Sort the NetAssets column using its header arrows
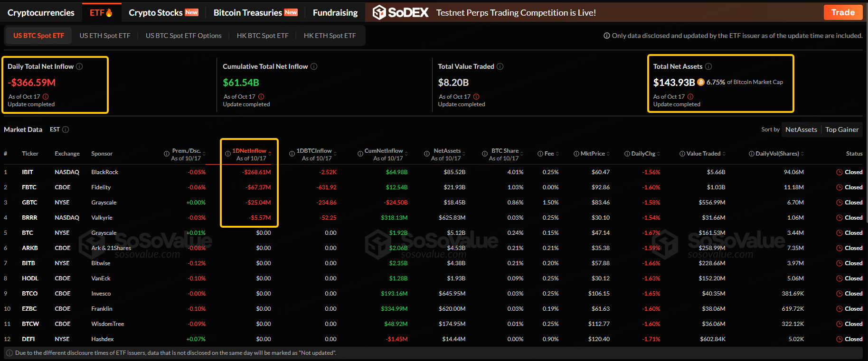Viewport: 868px width, 361px height. (464, 154)
